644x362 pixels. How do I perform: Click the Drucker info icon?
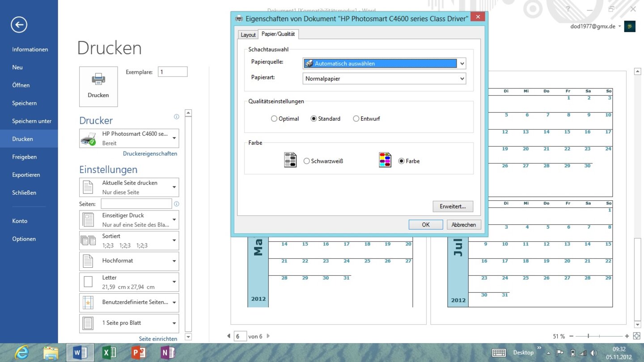[x=177, y=117]
